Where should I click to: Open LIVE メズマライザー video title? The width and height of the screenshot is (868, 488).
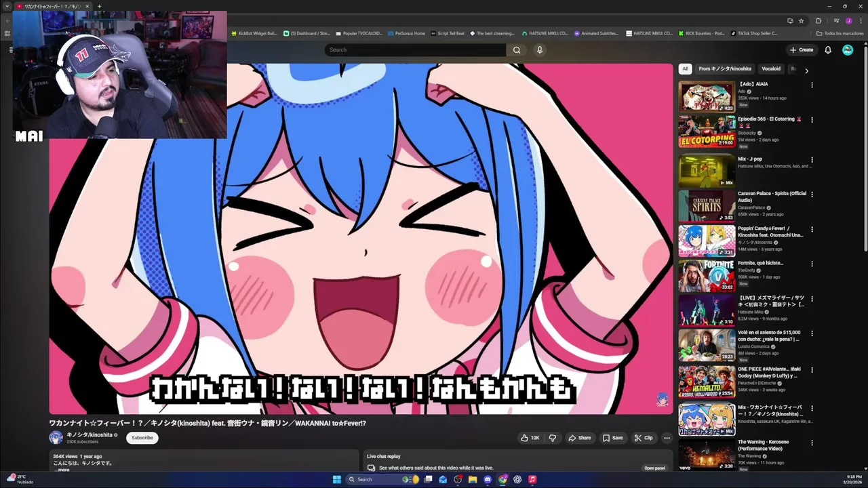click(x=772, y=301)
